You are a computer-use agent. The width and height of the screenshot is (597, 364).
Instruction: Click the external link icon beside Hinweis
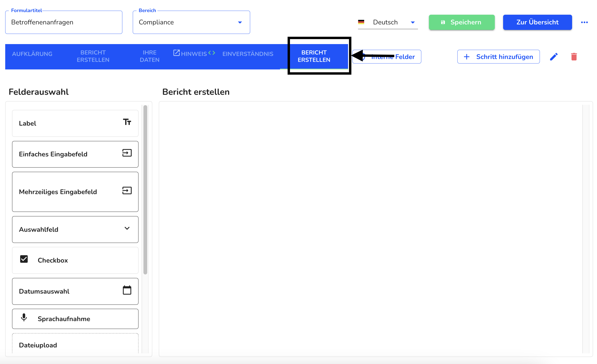pyautogui.click(x=176, y=53)
